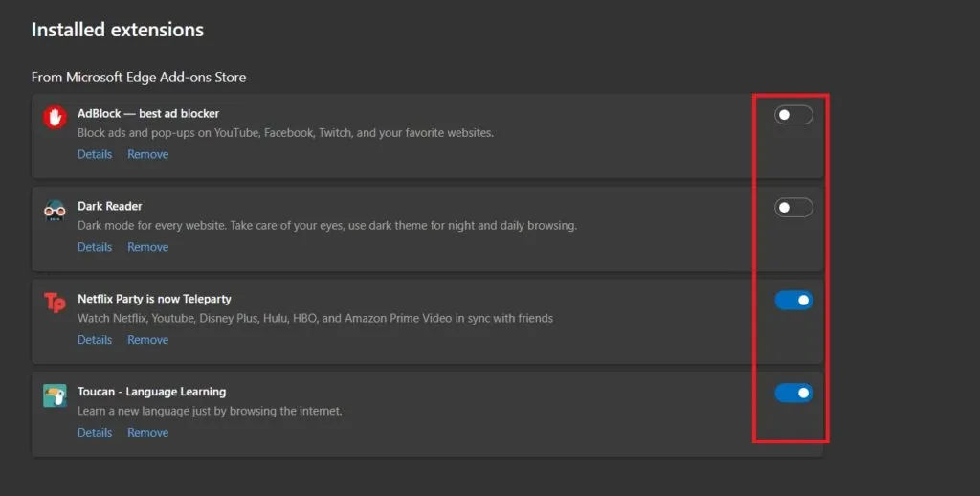Click the AdBlock red hand icon
This screenshot has height=496, width=980.
(x=55, y=117)
